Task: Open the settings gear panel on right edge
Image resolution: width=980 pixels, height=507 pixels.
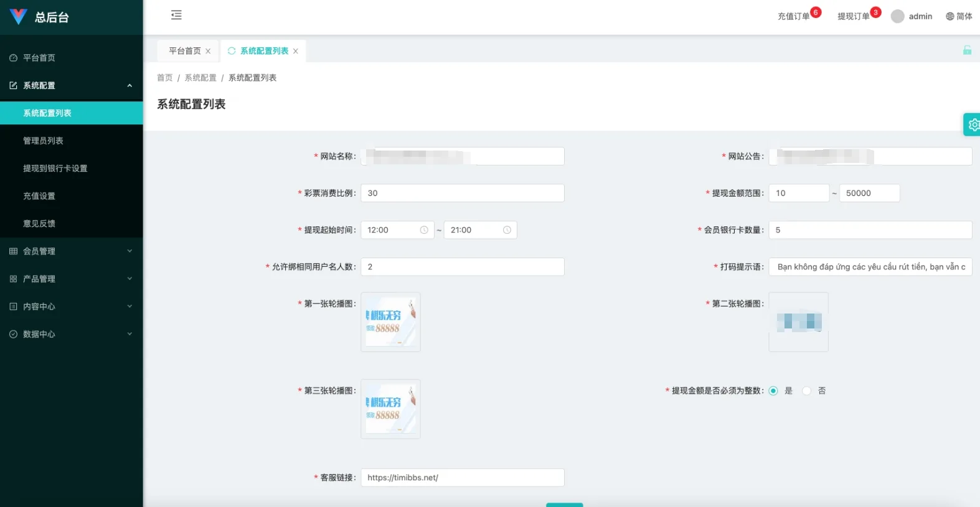Action: 973,124
